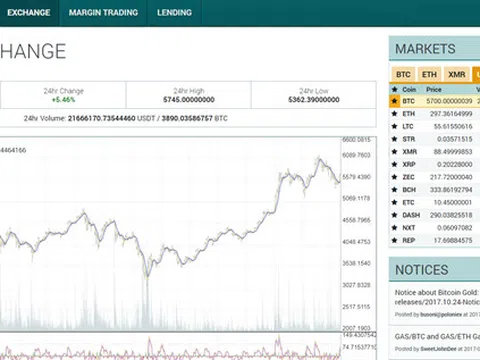Click the 24hr High value 5745.00000000

click(189, 100)
